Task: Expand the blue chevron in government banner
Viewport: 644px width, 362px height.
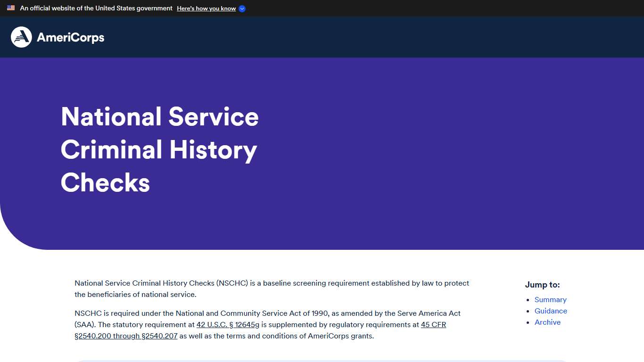Action: [x=242, y=8]
